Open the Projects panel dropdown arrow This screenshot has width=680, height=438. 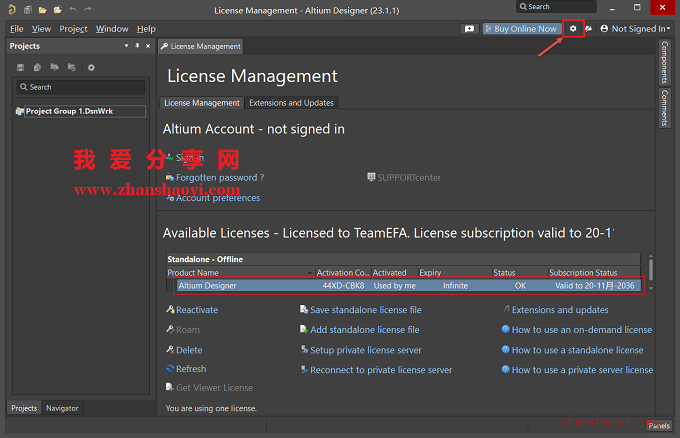pyautogui.click(x=126, y=46)
